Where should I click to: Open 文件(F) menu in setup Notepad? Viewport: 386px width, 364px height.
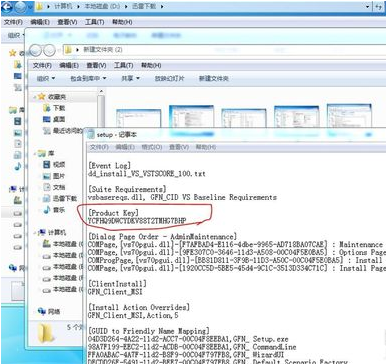(99, 147)
